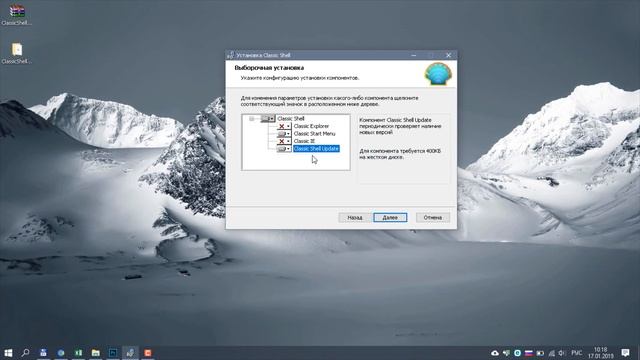
Task: Minimize the Classic Shell setup window
Action: point(414,55)
